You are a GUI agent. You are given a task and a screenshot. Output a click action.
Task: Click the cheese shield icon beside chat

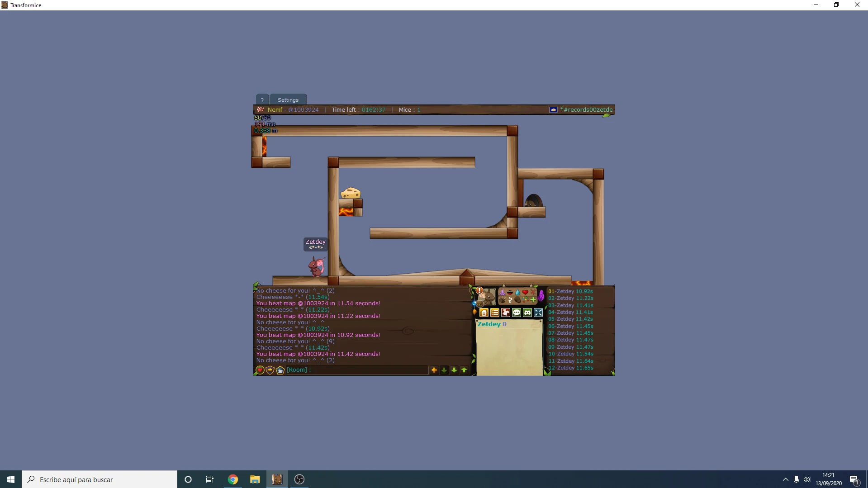coord(270,370)
